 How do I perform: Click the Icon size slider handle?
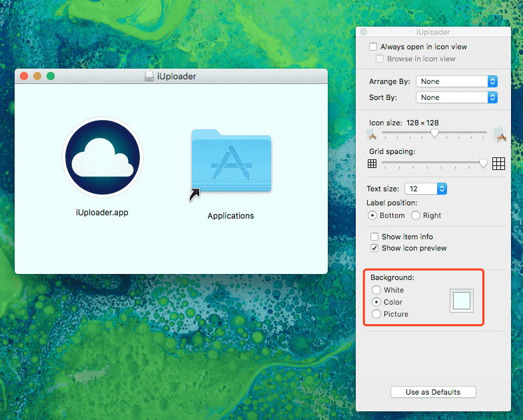(434, 133)
